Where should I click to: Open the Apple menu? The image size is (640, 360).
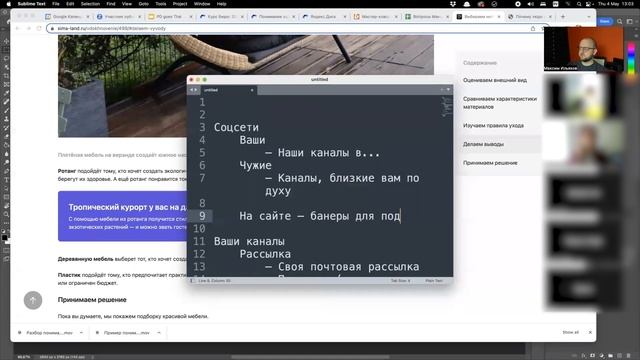[x=8, y=4]
